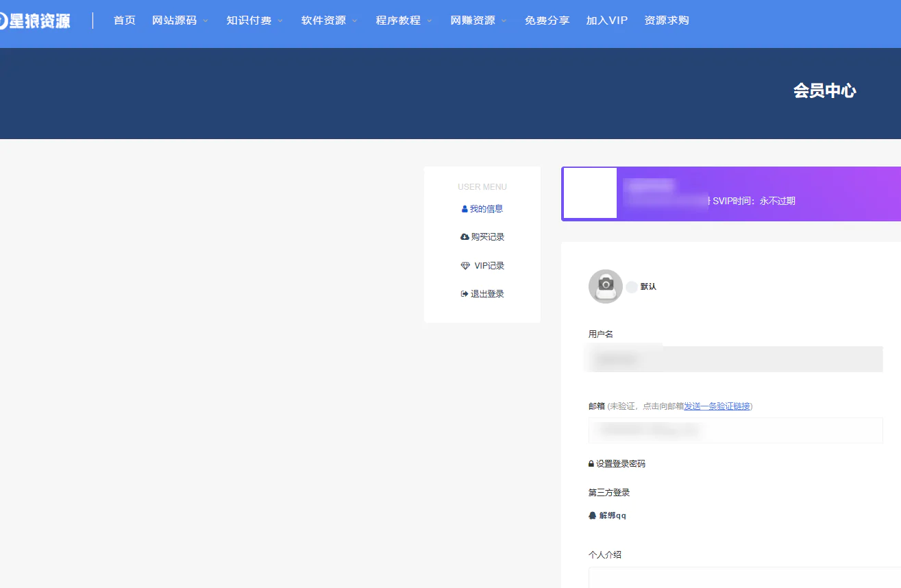Expand the 网站源码 dropdown chevron
901x588 pixels.
pyautogui.click(x=206, y=21)
